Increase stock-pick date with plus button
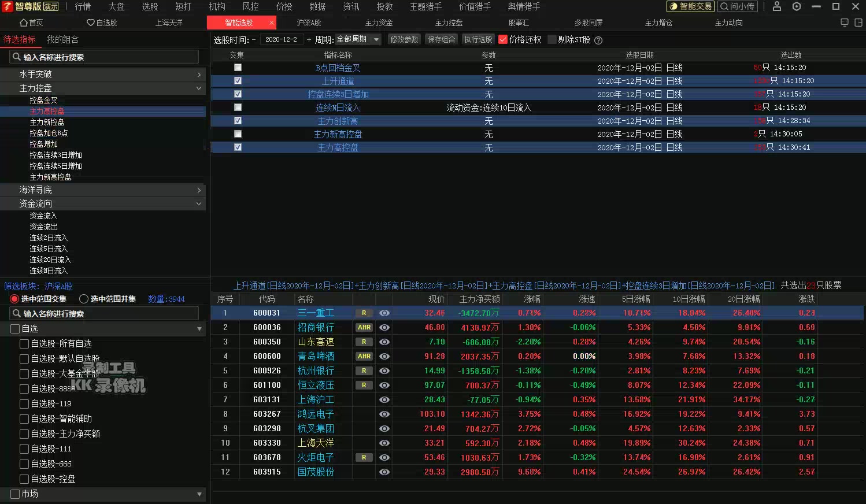This screenshot has width=866, height=504. pos(309,39)
